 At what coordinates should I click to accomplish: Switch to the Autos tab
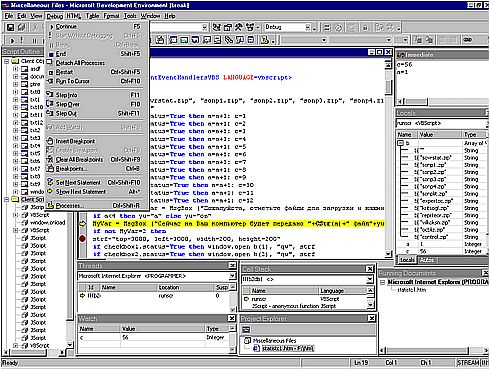[426, 260]
